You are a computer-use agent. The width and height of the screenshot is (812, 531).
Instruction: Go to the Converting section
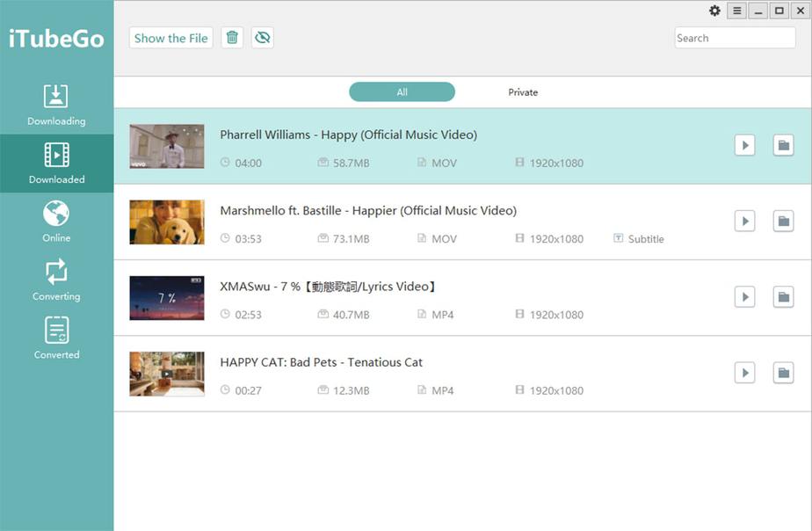(56, 280)
